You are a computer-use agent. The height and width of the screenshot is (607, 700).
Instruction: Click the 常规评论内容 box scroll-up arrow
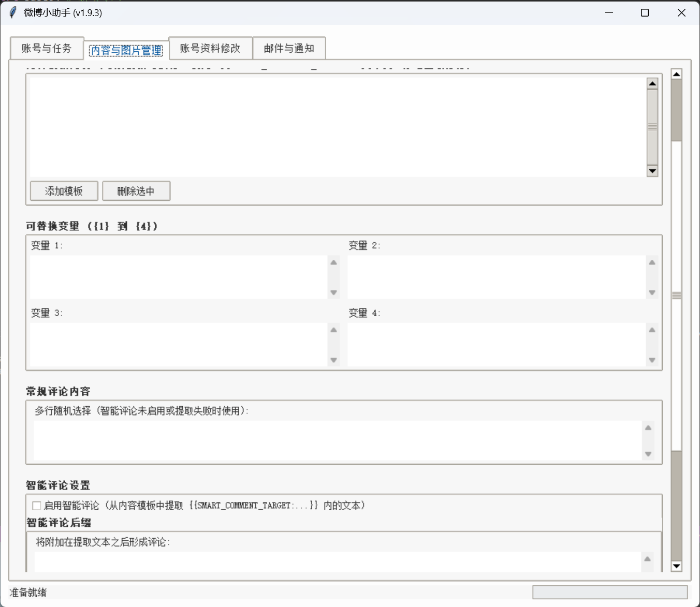coord(648,427)
